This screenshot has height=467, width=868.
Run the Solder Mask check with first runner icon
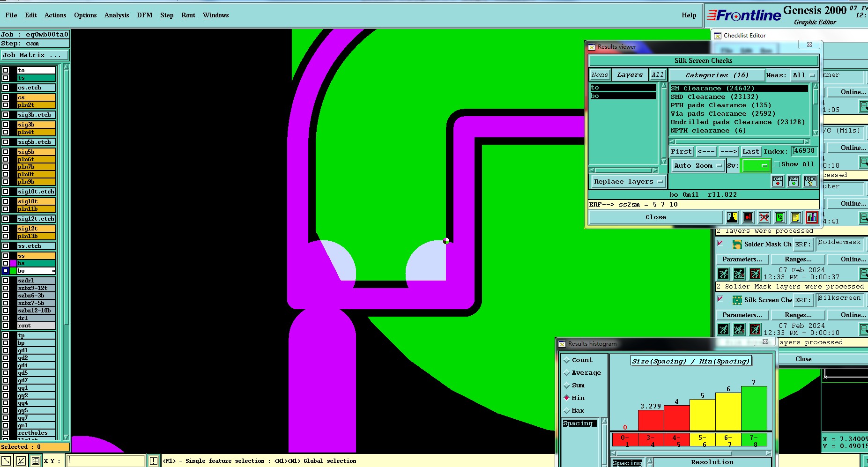tap(724, 274)
